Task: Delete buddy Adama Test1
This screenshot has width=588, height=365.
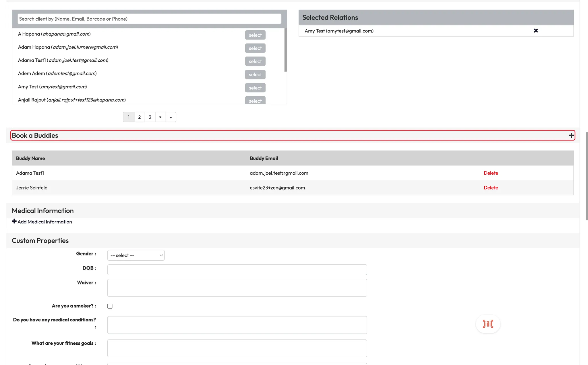Action: tap(491, 173)
